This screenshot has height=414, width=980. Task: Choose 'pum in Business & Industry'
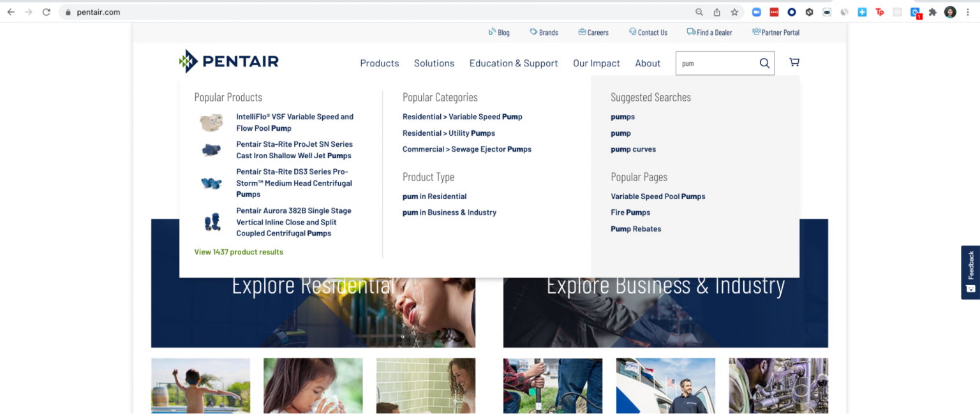[449, 212]
